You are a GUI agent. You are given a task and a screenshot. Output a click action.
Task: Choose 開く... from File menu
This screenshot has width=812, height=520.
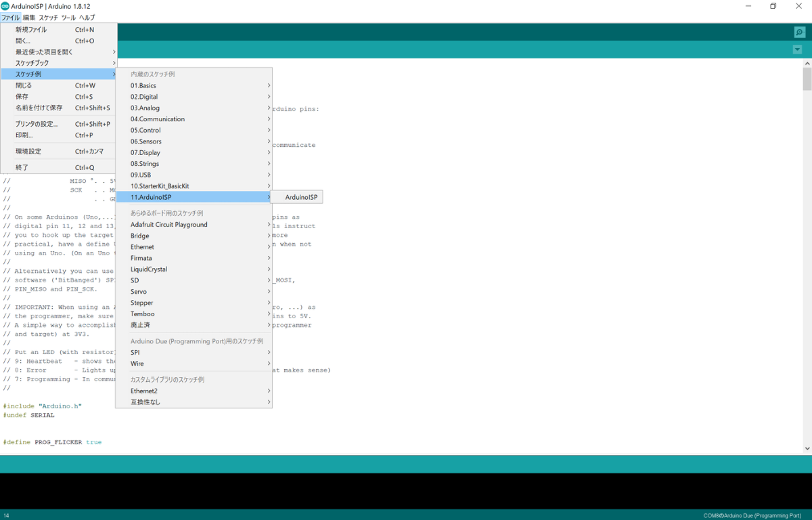[x=59, y=41]
